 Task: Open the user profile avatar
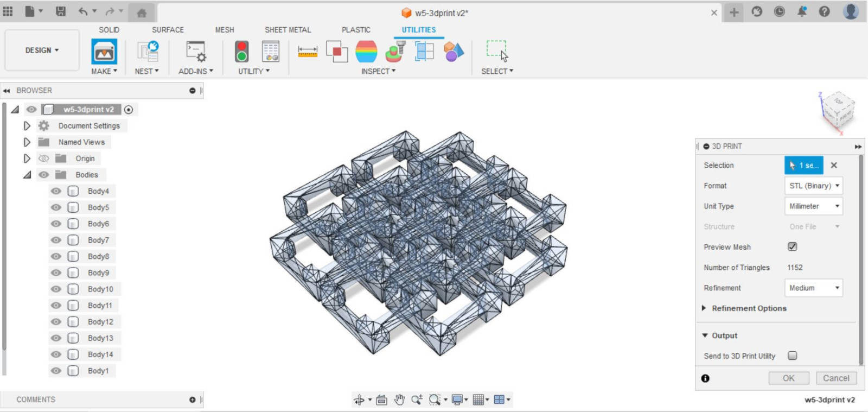[x=851, y=11]
